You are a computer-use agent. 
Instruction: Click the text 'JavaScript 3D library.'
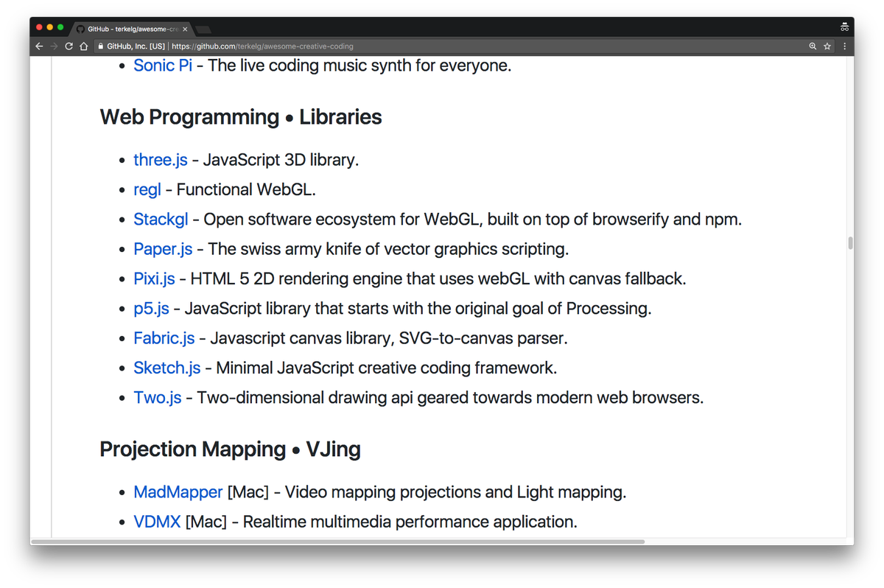coord(281,160)
